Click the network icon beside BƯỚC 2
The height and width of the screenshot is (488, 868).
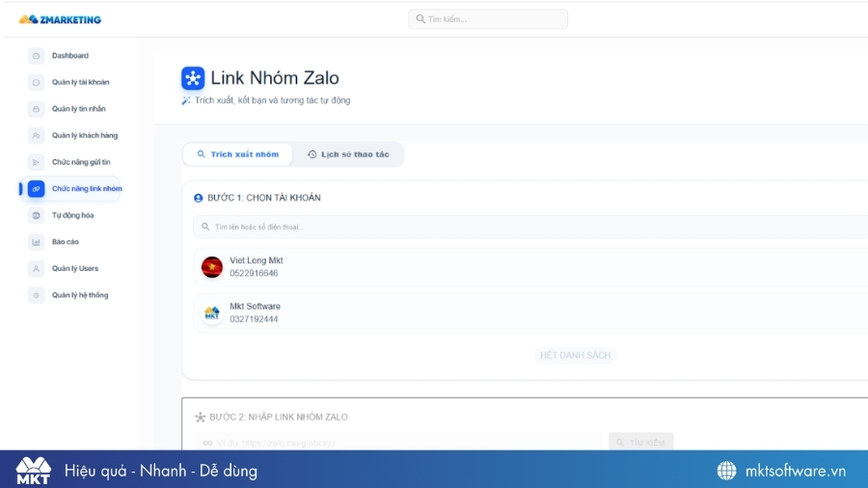click(x=201, y=418)
